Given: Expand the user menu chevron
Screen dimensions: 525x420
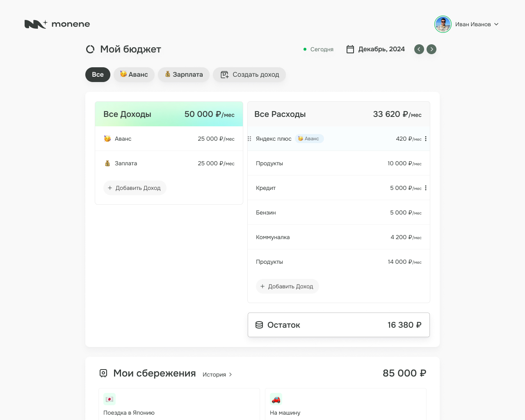Looking at the screenshot, I should (496, 24).
